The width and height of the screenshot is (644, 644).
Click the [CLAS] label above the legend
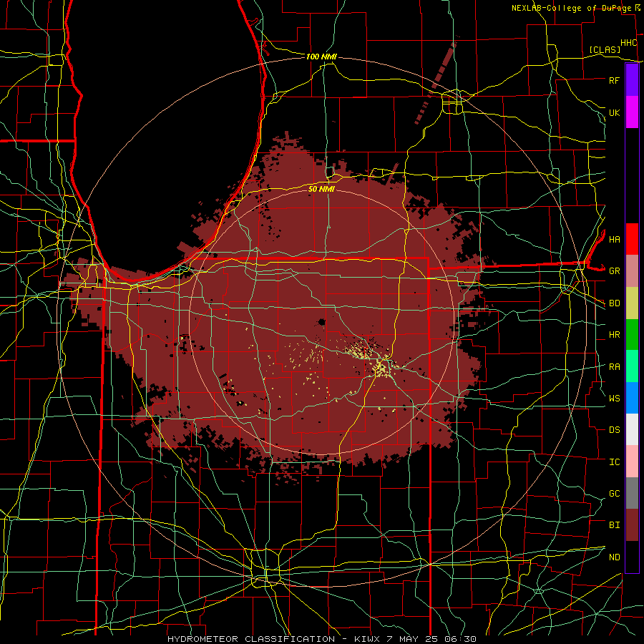point(605,49)
